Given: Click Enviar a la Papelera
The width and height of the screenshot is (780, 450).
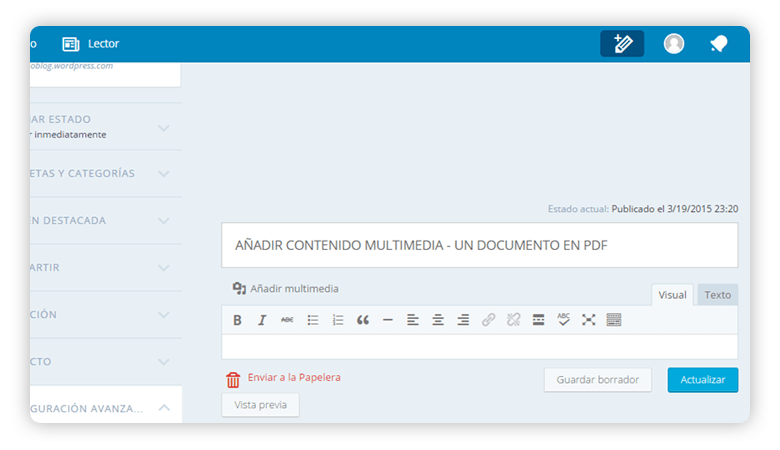Looking at the screenshot, I should [x=294, y=377].
